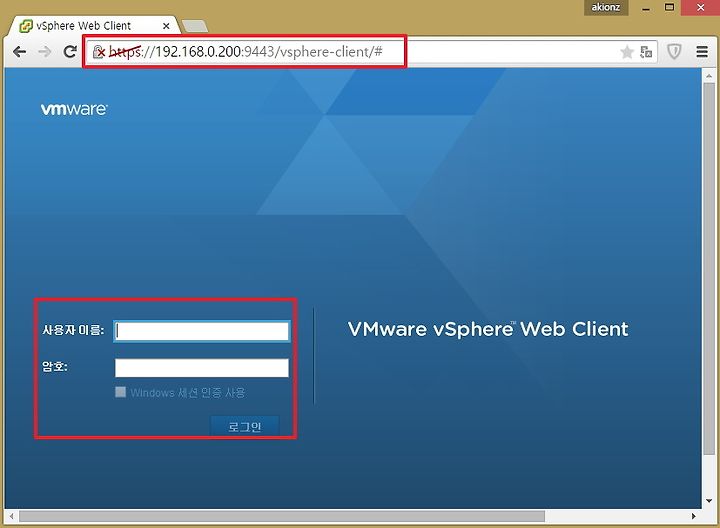Open the Chrome hamburger menu
Image resolution: width=720 pixels, height=528 pixels.
(702, 51)
